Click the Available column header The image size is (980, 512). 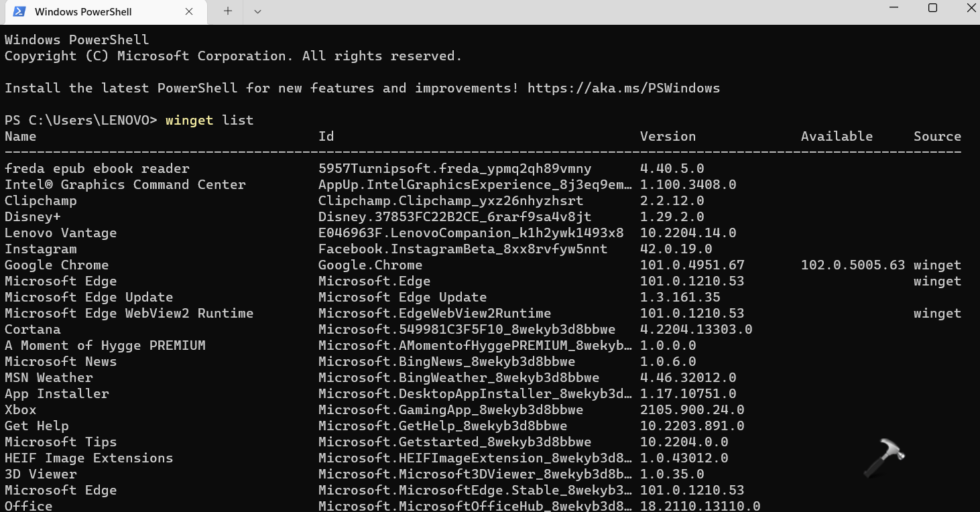click(837, 136)
